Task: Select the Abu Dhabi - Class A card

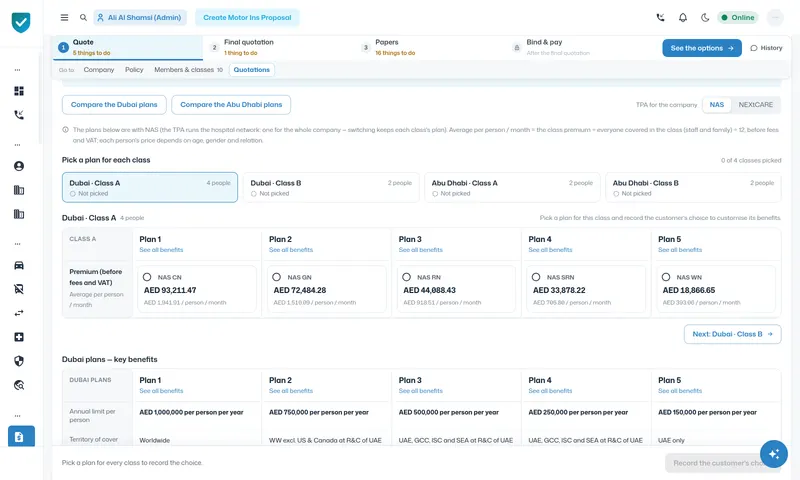Action: 512,187
